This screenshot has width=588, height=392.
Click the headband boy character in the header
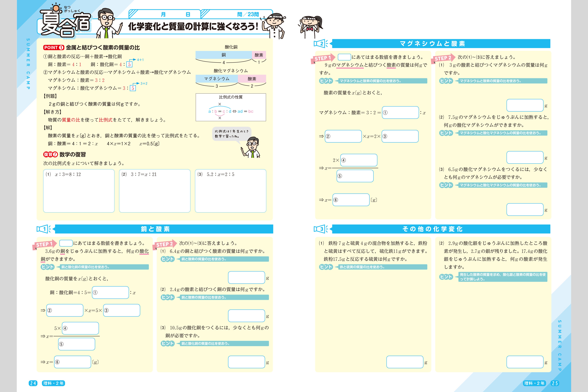coord(274,26)
